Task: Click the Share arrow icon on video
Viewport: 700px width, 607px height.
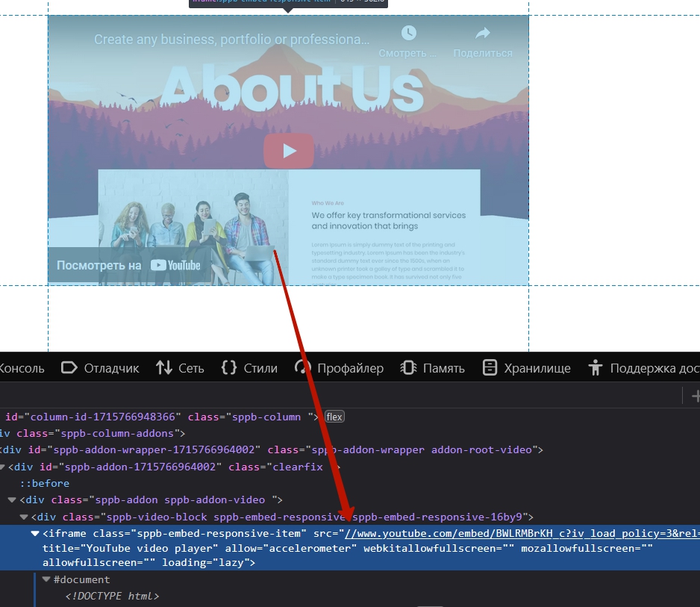Action: pos(483,34)
